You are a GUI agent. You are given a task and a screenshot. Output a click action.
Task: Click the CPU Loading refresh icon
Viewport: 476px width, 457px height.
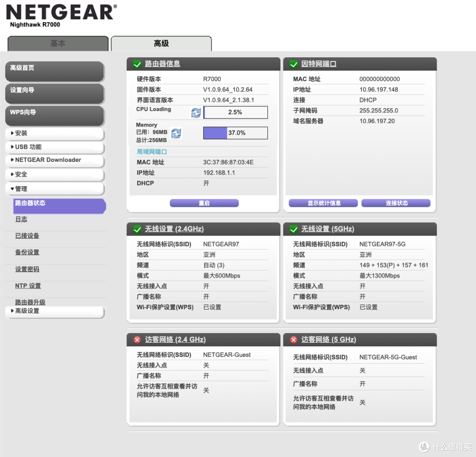tap(196, 113)
